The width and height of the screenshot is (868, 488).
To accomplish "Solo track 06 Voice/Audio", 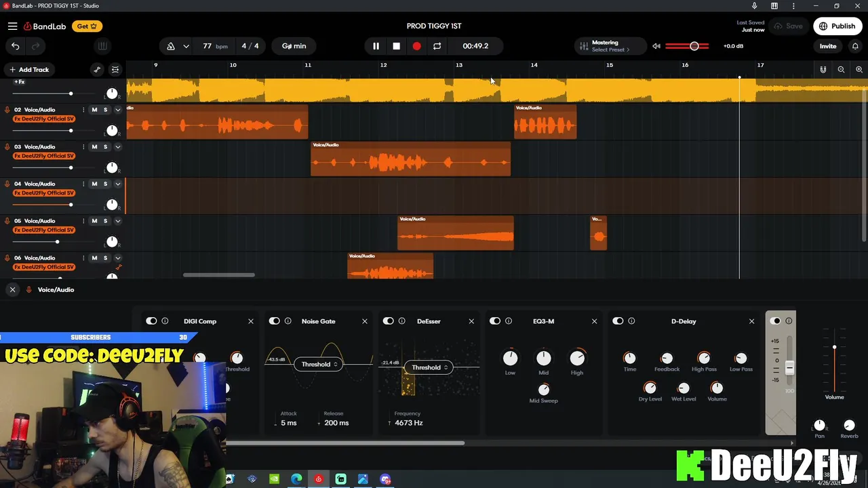I will tap(105, 258).
